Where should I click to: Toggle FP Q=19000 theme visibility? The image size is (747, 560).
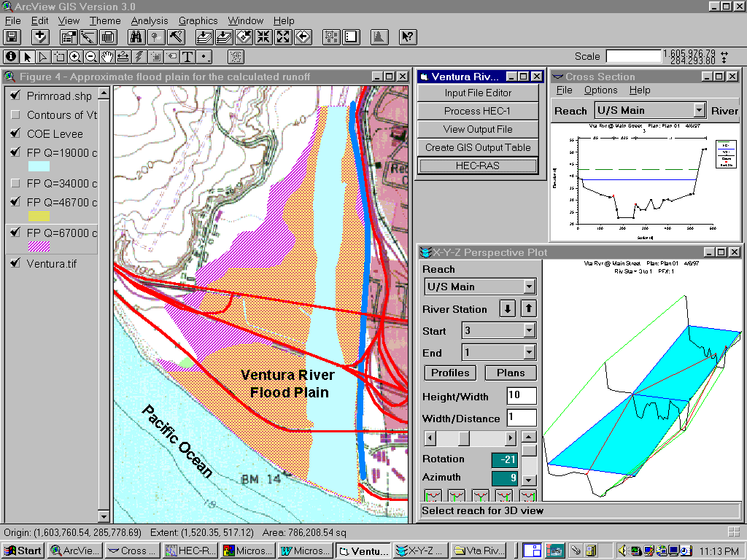(x=15, y=152)
